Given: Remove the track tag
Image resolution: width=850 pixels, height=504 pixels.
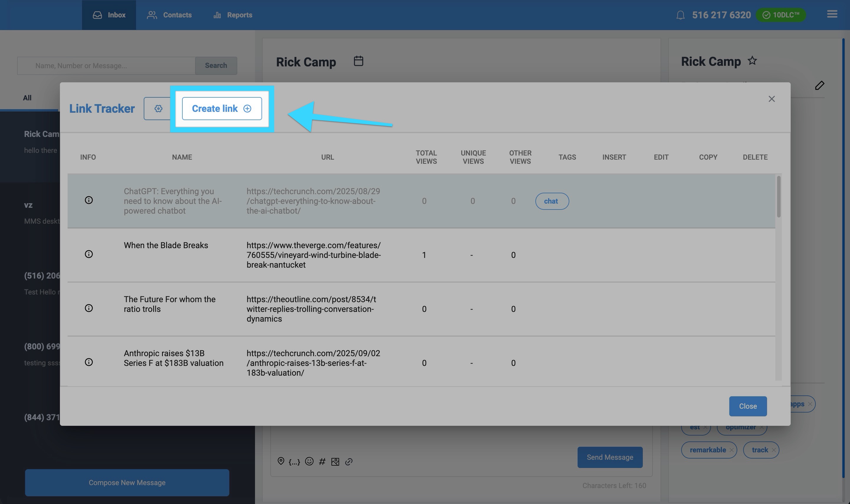Looking at the screenshot, I should 774,450.
